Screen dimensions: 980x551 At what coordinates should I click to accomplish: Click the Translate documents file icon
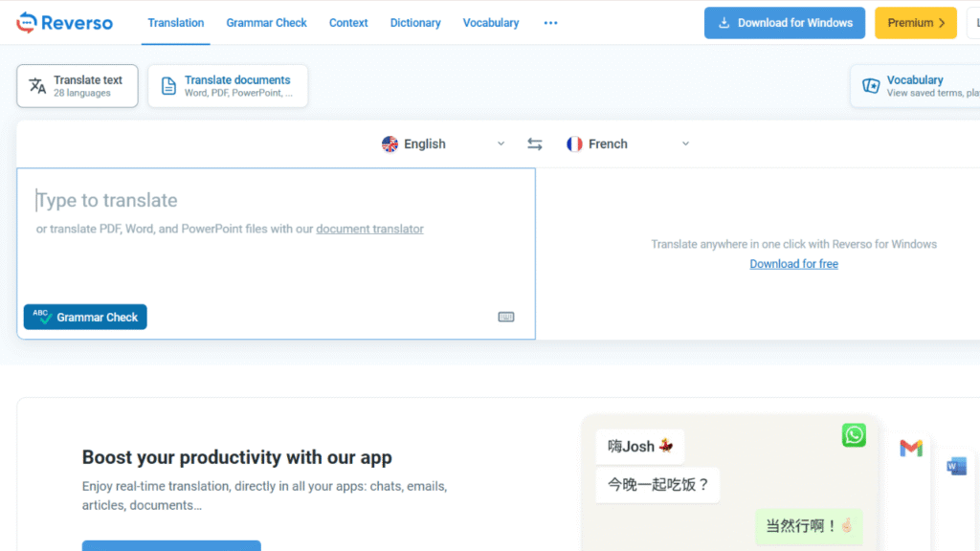coord(168,85)
